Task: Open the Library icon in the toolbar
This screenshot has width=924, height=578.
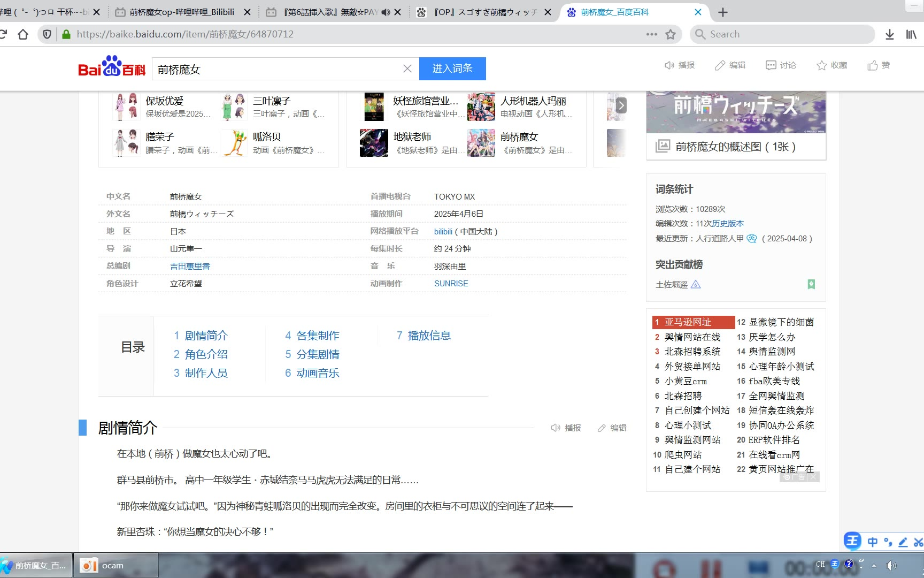Action: (x=911, y=34)
